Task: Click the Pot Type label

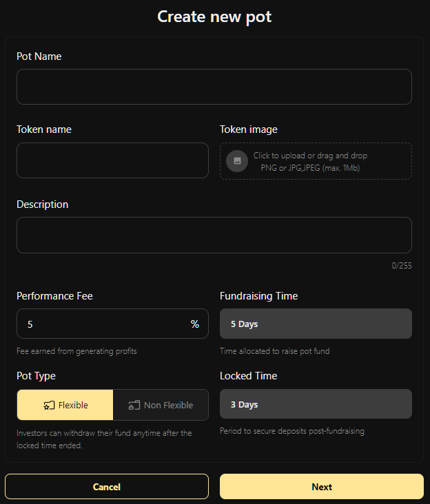Action: coord(36,376)
